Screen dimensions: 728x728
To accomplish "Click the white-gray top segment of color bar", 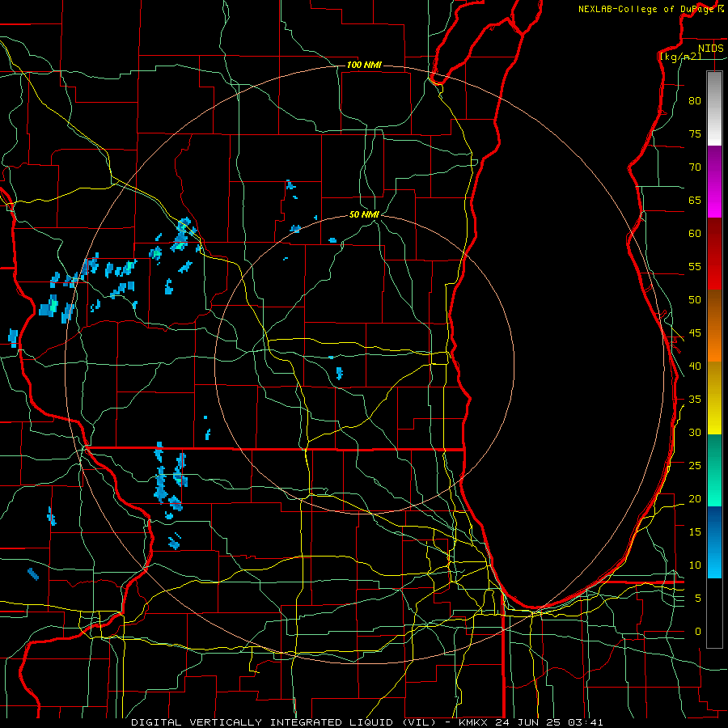I will (x=714, y=108).
